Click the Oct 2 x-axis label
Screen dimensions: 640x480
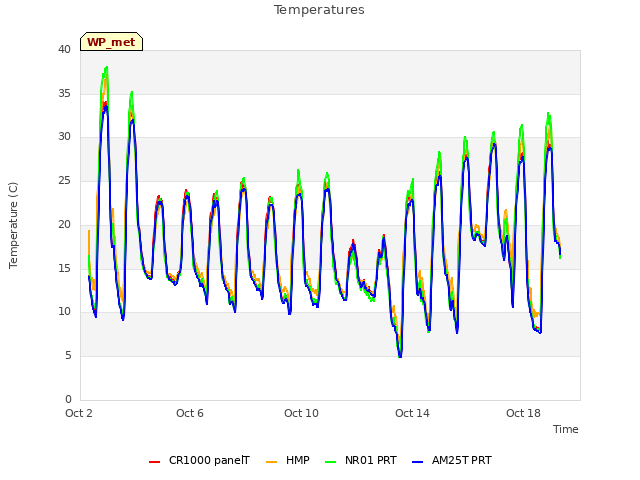coord(79,413)
